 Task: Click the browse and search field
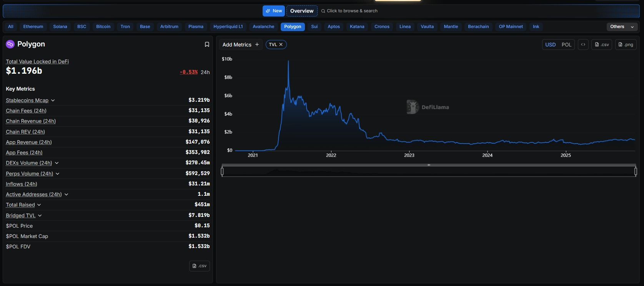[x=352, y=11]
